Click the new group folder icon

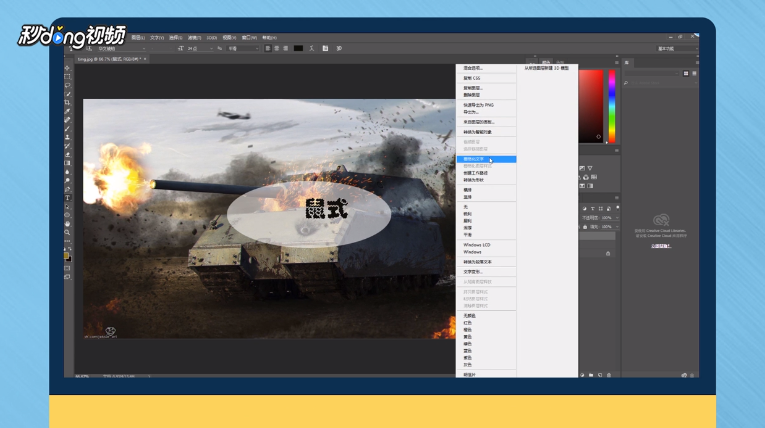[591, 375]
